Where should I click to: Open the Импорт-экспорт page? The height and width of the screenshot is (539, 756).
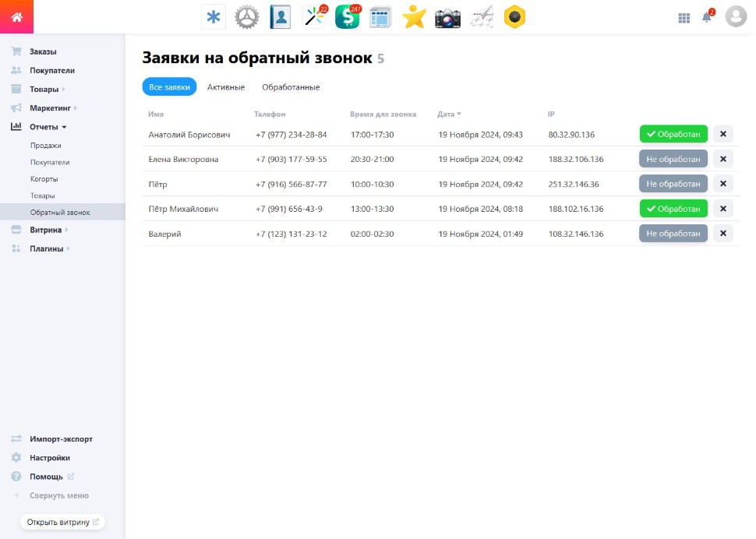(x=62, y=439)
